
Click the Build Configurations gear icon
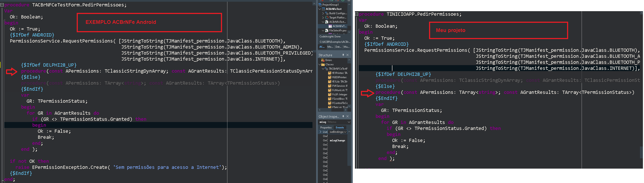click(x=326, y=13)
